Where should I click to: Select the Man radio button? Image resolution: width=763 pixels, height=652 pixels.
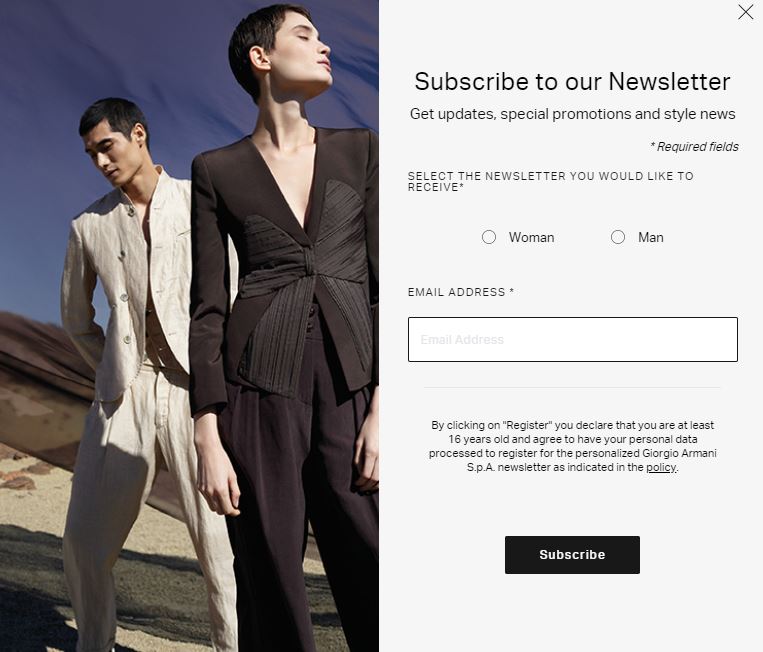[618, 237]
